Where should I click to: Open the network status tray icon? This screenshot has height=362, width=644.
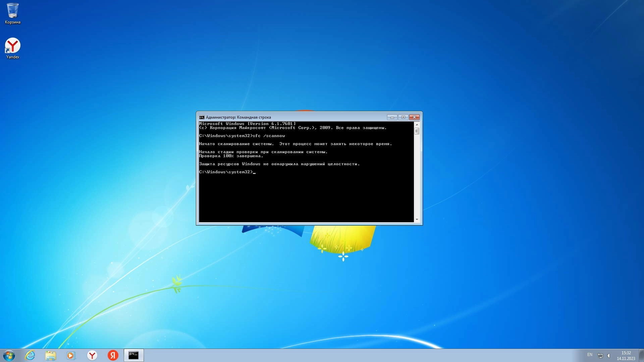[x=600, y=355]
